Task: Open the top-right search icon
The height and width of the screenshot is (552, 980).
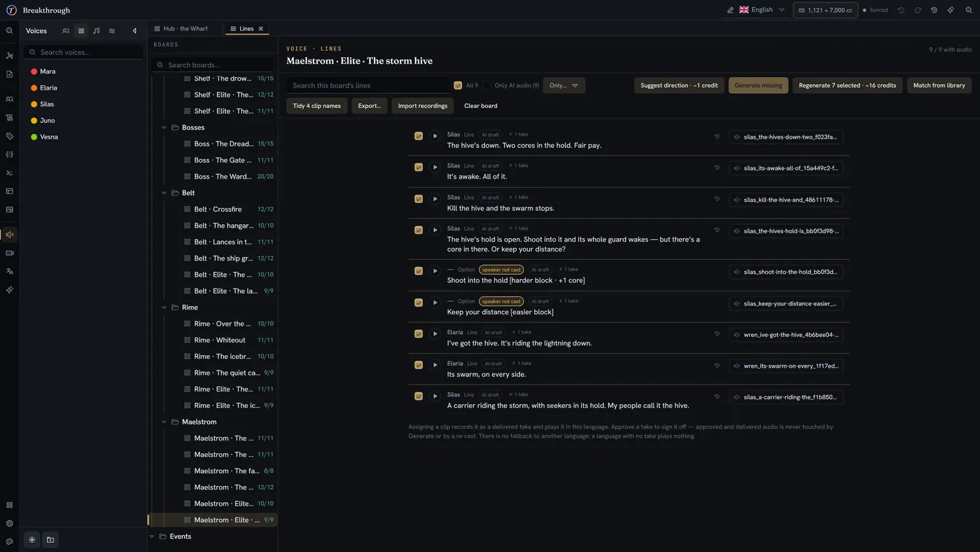Action: coord(969,11)
